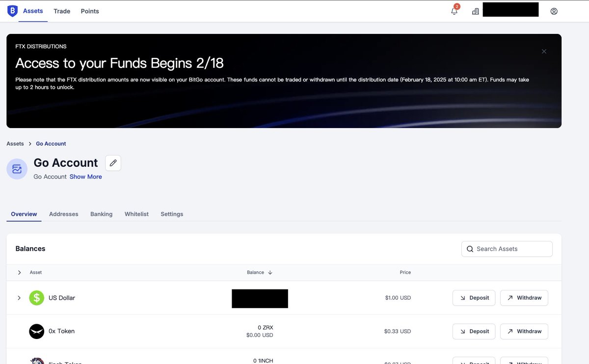589x364 pixels.
Task: Click the Show More link
Action: (x=86, y=177)
